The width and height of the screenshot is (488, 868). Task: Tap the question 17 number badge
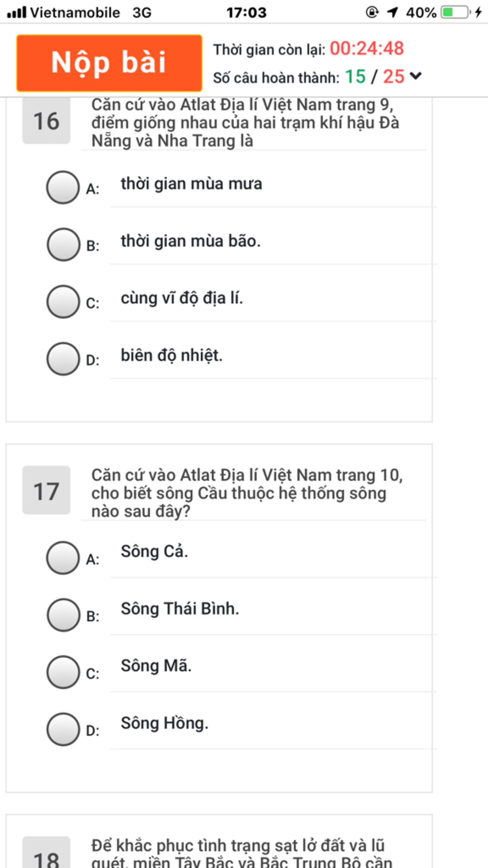(46, 490)
